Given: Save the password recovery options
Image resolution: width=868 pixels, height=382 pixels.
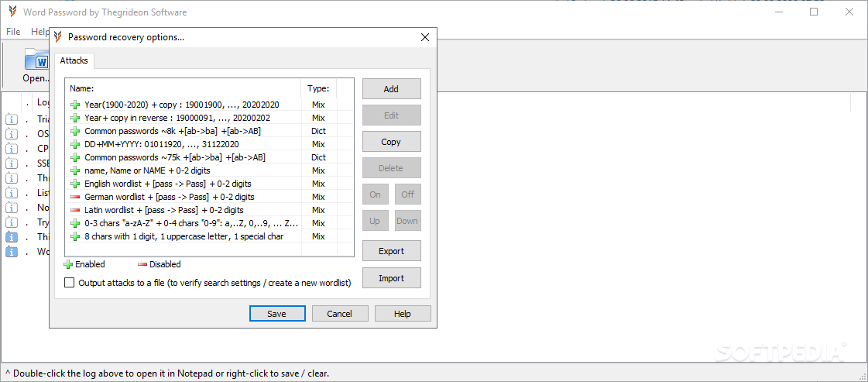Looking at the screenshot, I should 276,313.
